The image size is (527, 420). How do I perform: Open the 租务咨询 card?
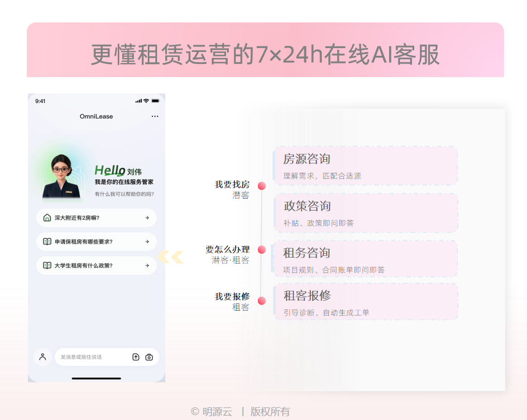point(366,259)
